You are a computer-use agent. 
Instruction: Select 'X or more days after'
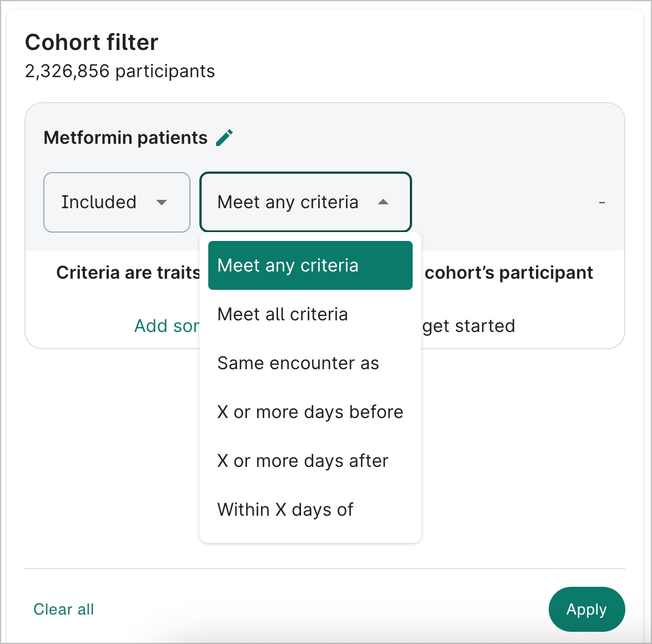(x=302, y=461)
